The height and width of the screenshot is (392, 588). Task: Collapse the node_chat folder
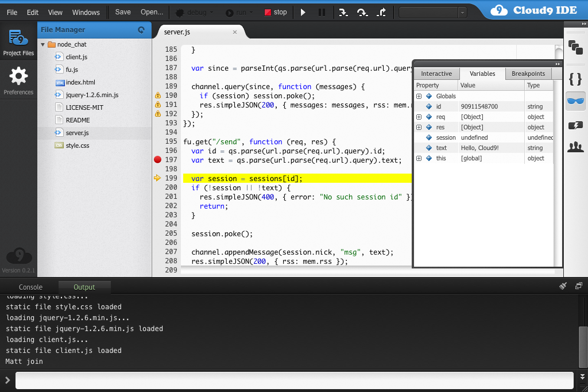point(42,44)
